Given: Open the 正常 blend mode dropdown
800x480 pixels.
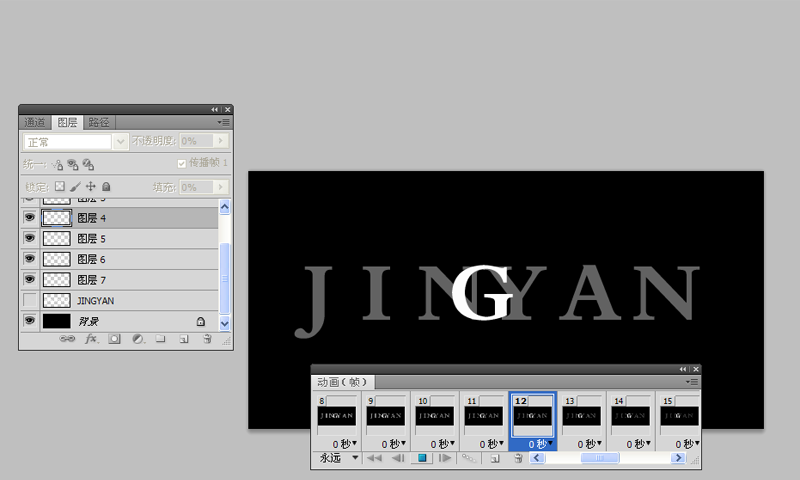Looking at the screenshot, I should point(75,142).
